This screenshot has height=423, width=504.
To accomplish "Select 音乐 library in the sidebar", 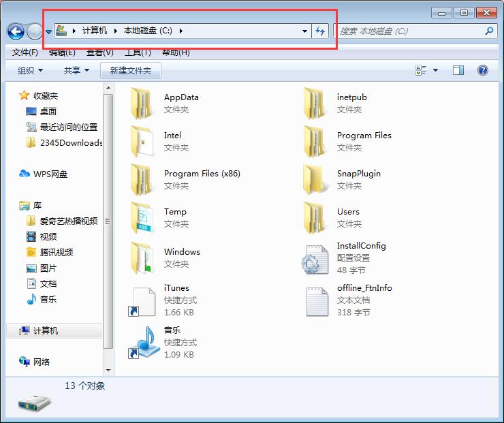I will tap(48, 299).
